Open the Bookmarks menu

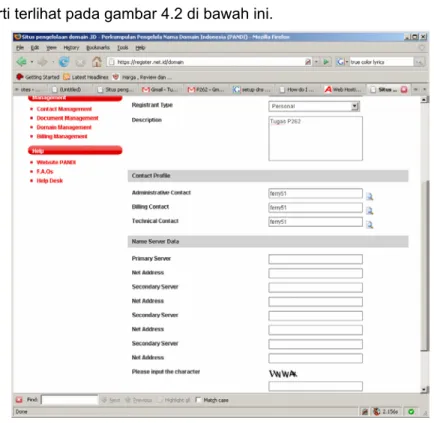point(98,48)
